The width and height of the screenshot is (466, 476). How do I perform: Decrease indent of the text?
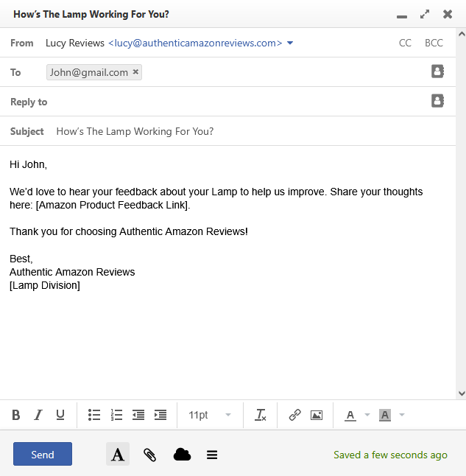138,415
